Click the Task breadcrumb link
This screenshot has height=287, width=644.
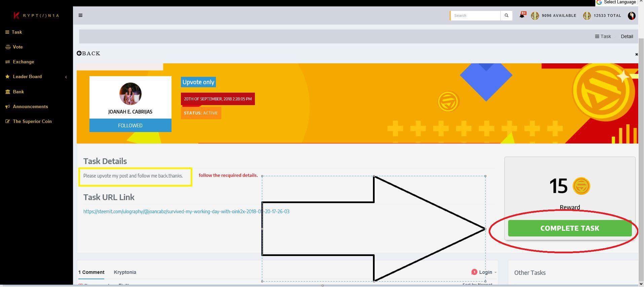coord(603,36)
